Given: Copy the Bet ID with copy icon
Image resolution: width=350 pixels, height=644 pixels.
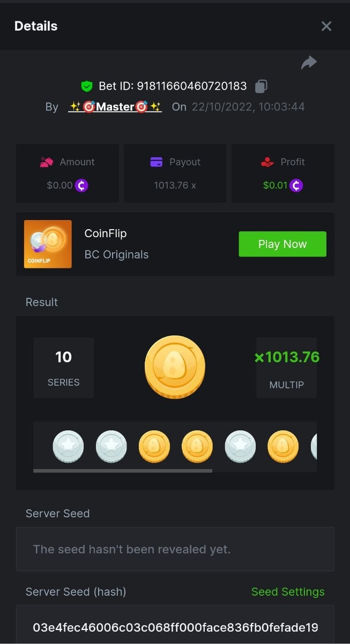Looking at the screenshot, I should [x=261, y=86].
